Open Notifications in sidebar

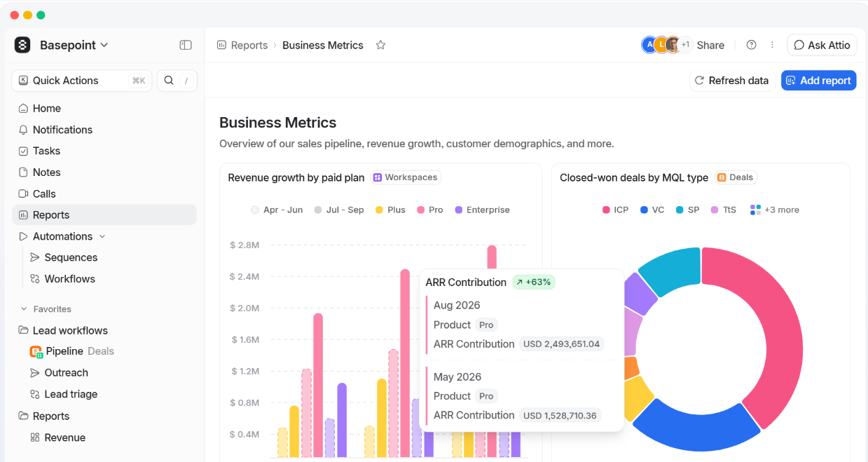pos(104,130)
